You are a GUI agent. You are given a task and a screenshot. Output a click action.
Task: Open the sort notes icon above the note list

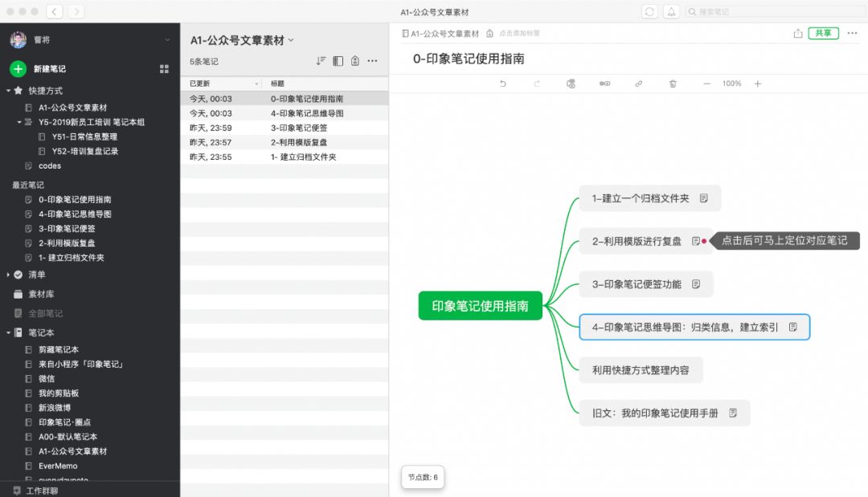point(320,60)
